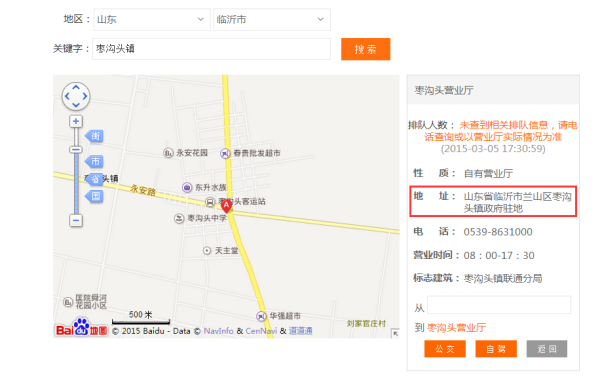Pan the map up with top arrow
The width and height of the screenshot is (600, 379).
pyautogui.click(x=76, y=88)
